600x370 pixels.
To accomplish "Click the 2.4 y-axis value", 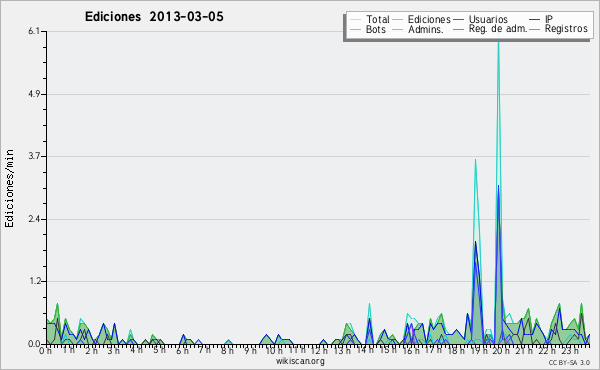I will point(34,219).
